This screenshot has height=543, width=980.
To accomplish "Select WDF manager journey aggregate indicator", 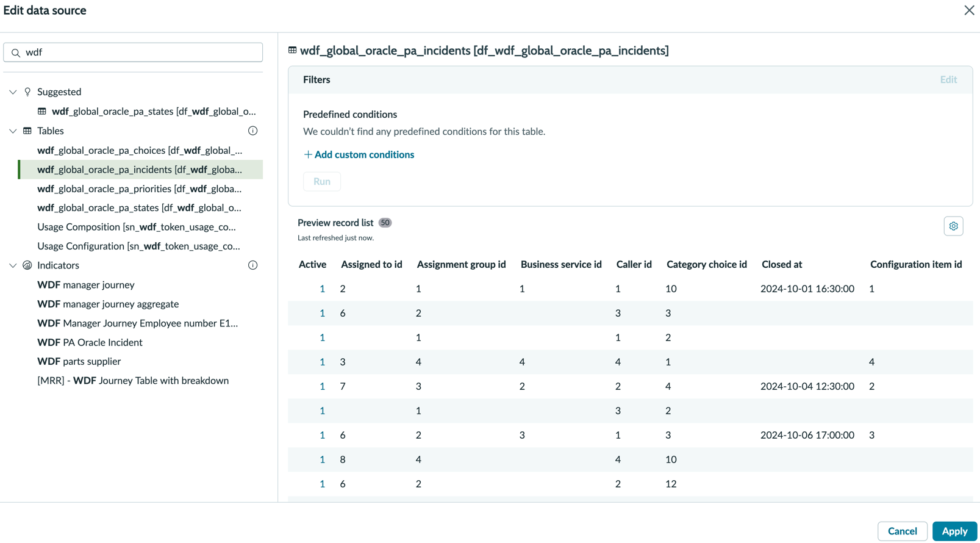I will (x=108, y=304).
